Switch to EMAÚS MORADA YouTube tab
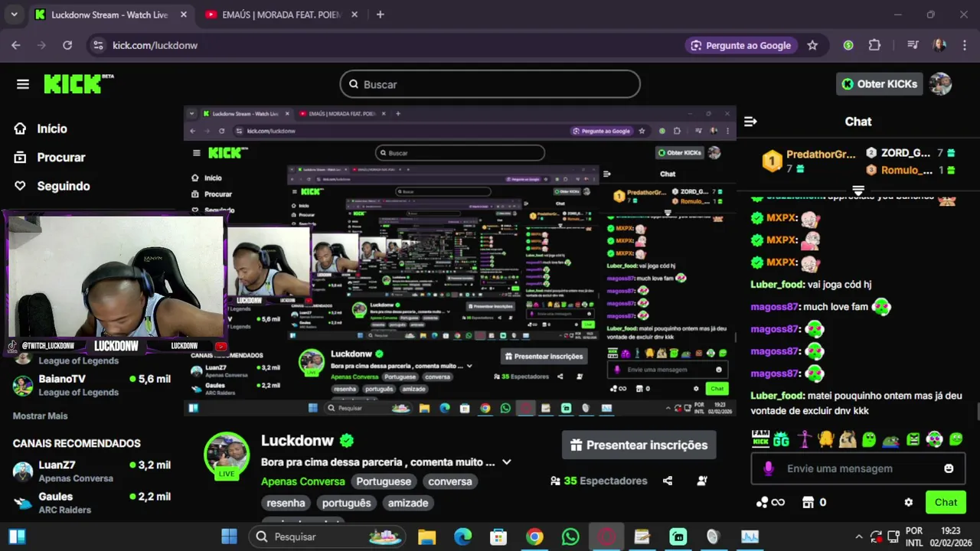980x551 pixels. pyautogui.click(x=281, y=15)
